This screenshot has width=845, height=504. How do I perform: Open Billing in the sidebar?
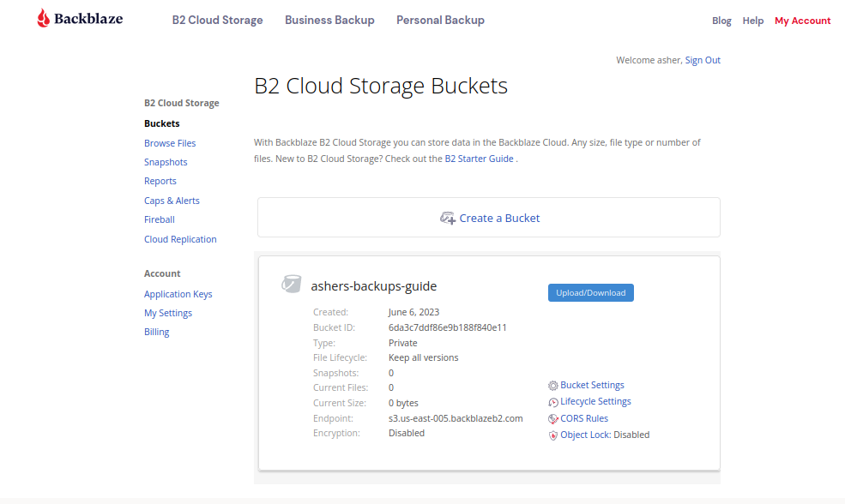pos(156,332)
